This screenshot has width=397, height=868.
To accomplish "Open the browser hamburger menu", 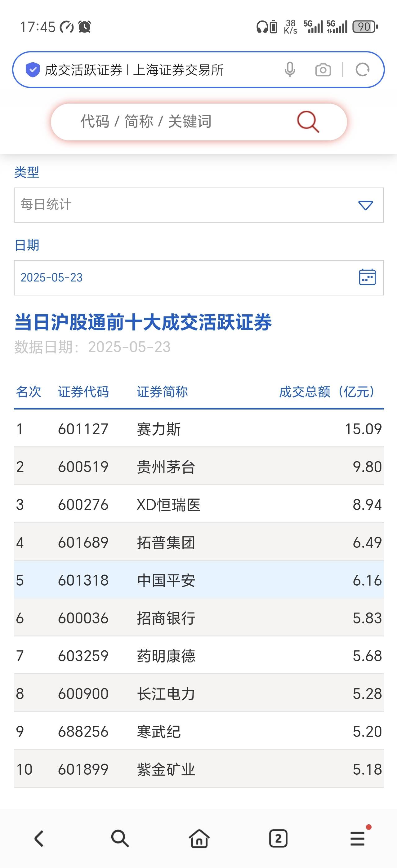I will coord(357,838).
